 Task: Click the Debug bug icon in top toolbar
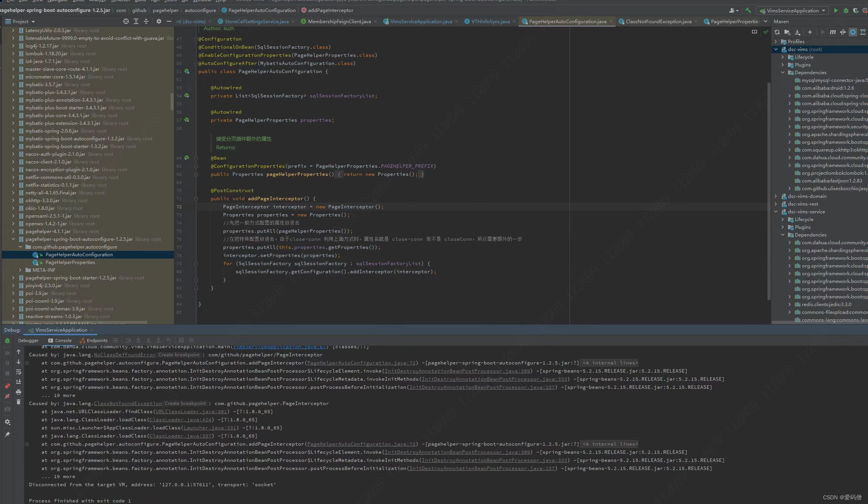846,10
